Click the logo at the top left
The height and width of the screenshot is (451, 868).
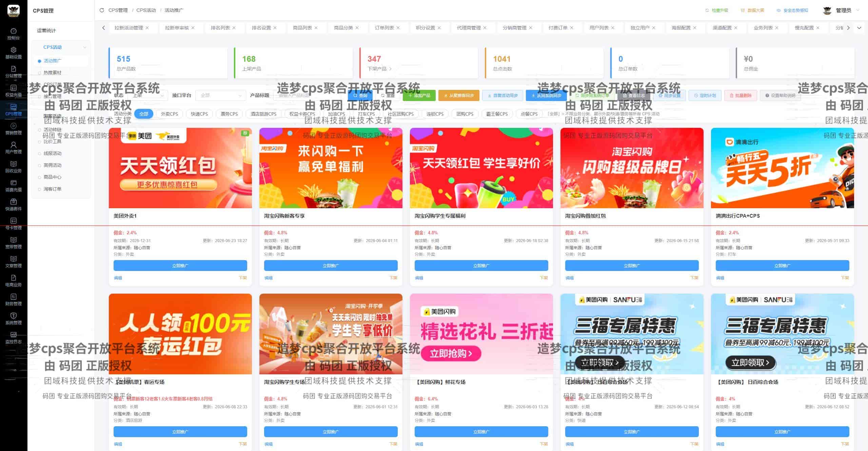14,11
